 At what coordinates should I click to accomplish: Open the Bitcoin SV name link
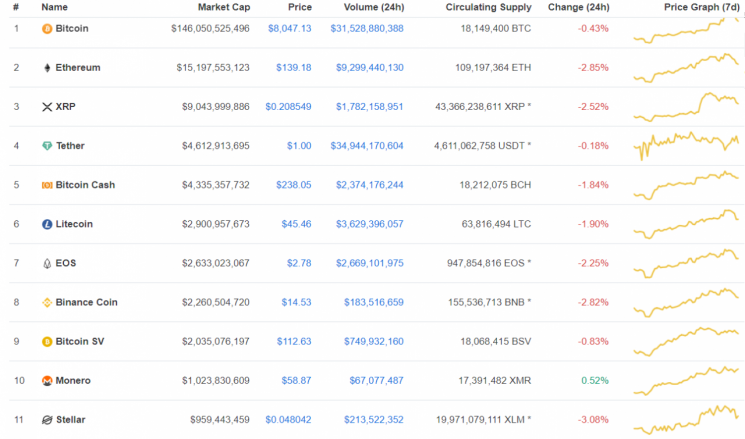(80, 341)
